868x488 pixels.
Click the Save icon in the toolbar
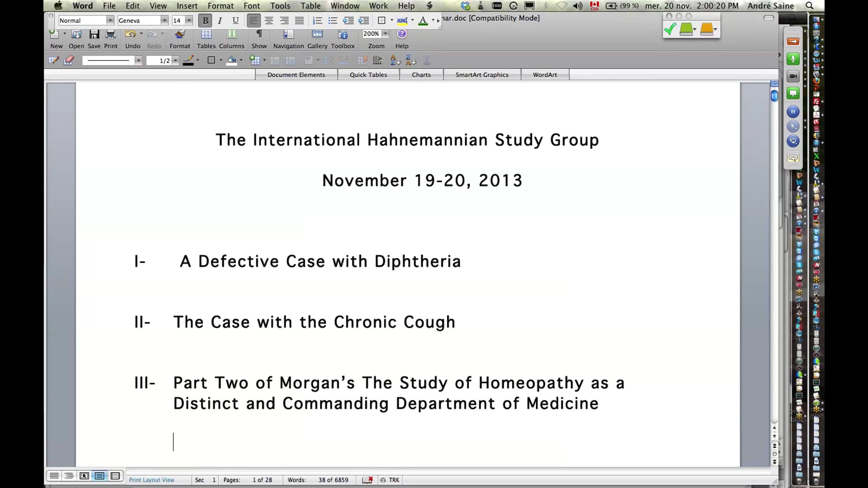coord(94,36)
